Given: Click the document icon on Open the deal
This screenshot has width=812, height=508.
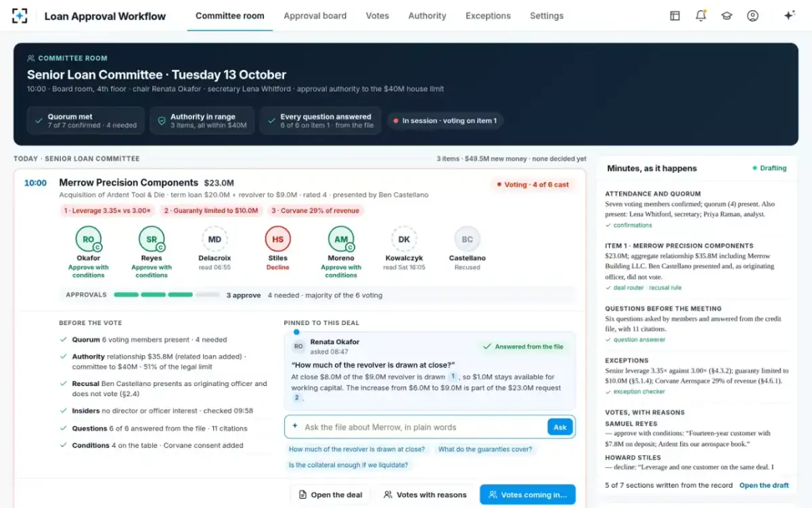Looking at the screenshot, I should point(303,494).
